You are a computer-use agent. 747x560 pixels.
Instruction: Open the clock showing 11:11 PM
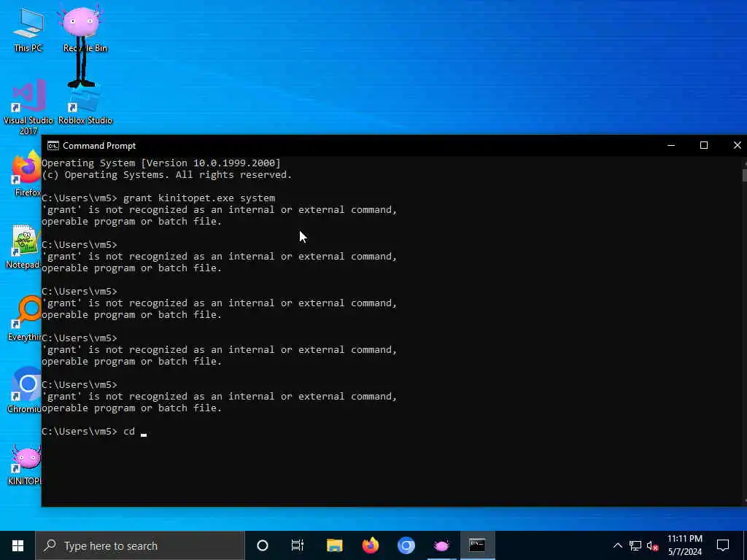tap(684, 545)
